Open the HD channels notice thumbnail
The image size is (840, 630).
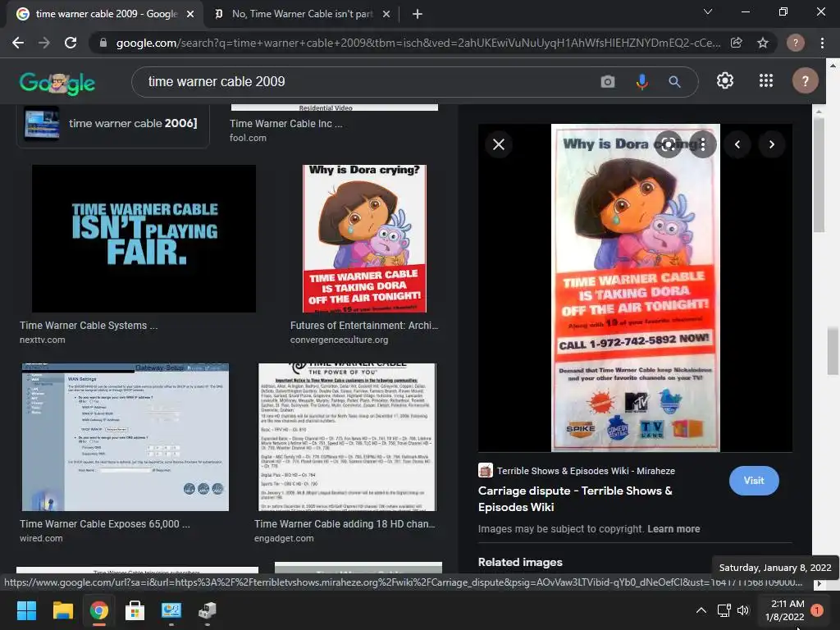pos(347,437)
